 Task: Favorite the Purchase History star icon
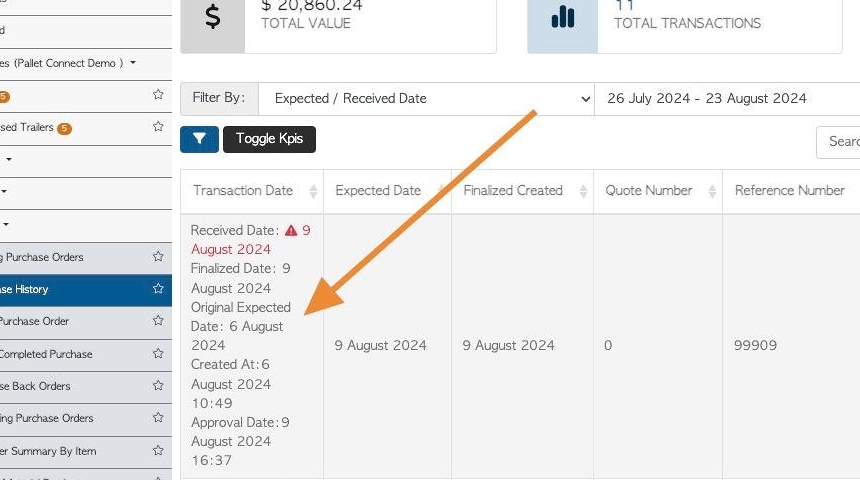click(159, 289)
